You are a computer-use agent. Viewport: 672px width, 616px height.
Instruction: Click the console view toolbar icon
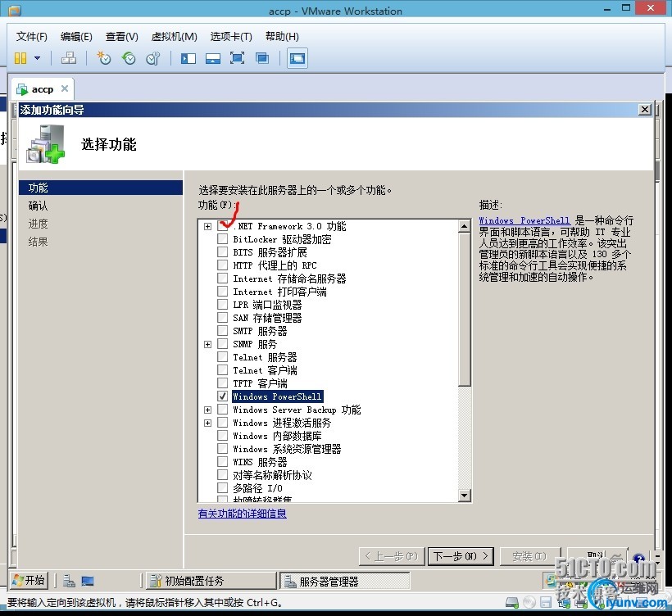[x=297, y=58]
